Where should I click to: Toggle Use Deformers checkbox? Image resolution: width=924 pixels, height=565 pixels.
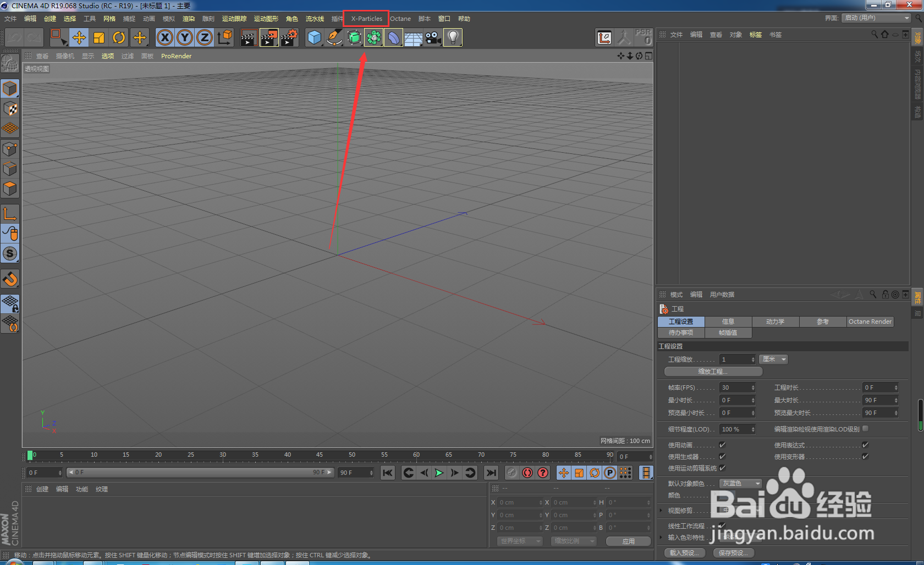point(865,456)
